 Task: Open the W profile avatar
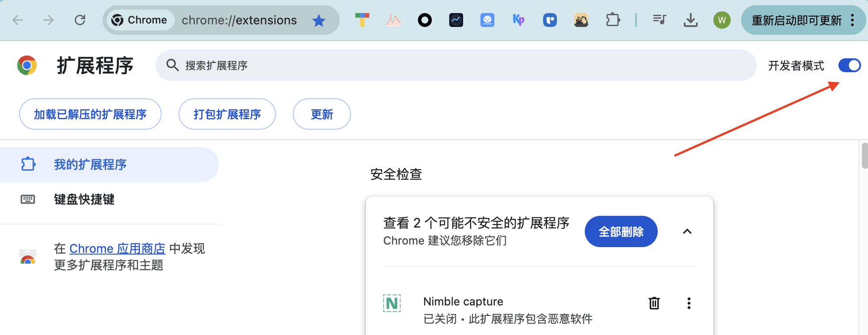coord(722,20)
